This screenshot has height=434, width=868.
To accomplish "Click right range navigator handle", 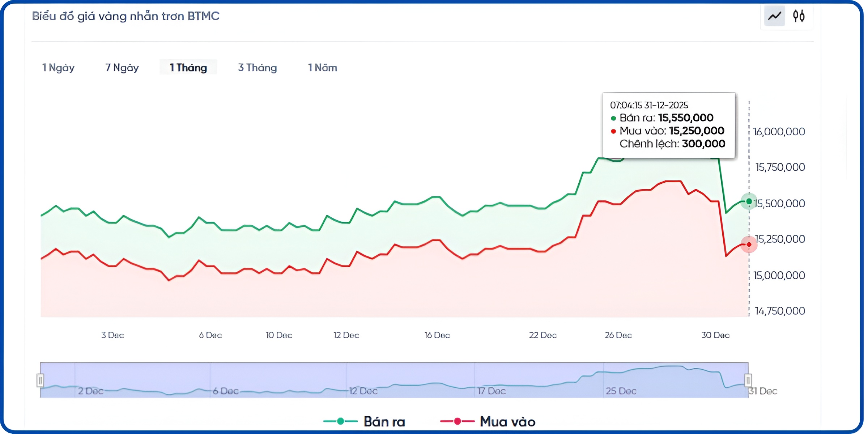I will tap(748, 380).
